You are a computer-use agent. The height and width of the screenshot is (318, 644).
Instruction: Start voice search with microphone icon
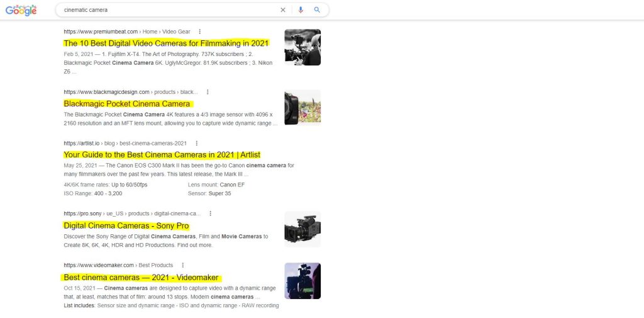pos(301,10)
